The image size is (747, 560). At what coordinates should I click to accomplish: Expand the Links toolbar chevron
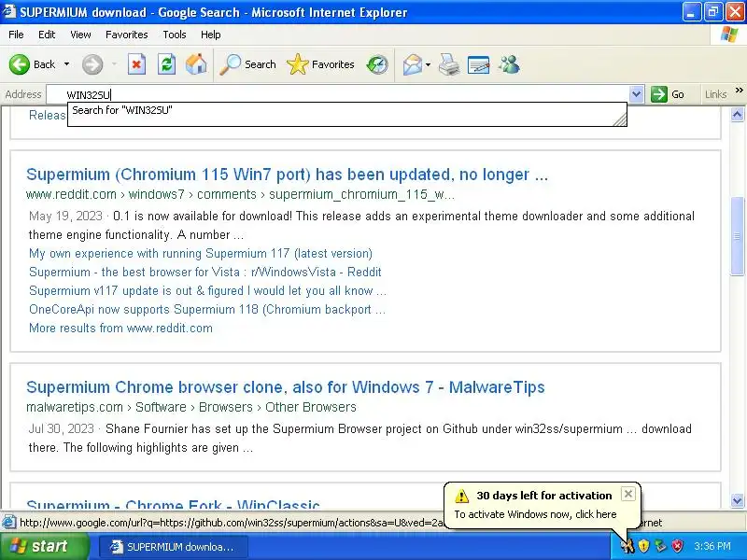(739, 90)
